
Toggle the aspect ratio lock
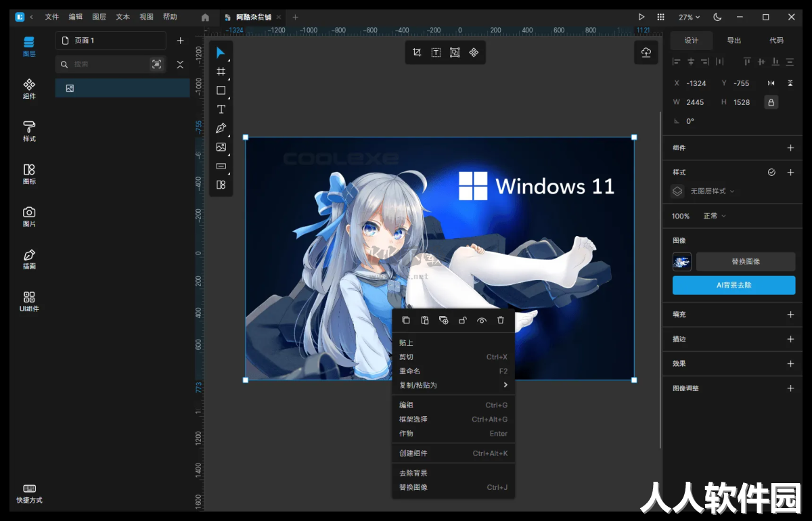771,102
